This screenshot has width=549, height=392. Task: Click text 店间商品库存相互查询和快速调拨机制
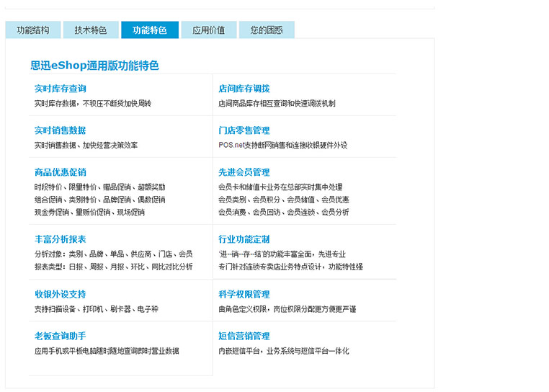click(277, 103)
